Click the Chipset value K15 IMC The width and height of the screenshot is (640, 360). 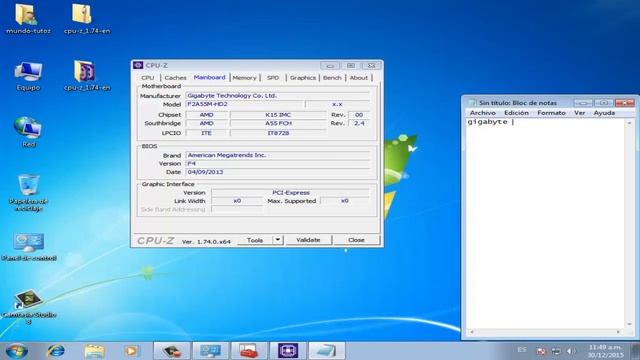click(278, 115)
